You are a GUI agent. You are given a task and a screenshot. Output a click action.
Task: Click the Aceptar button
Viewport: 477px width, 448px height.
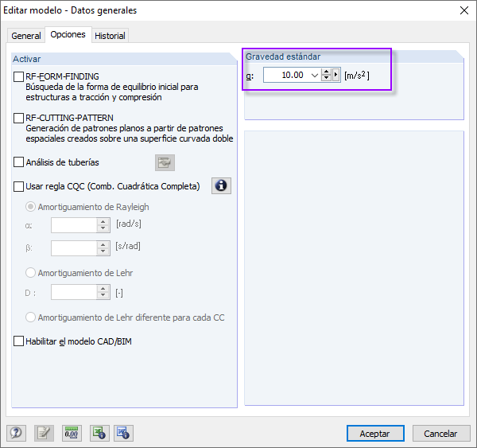click(375, 434)
